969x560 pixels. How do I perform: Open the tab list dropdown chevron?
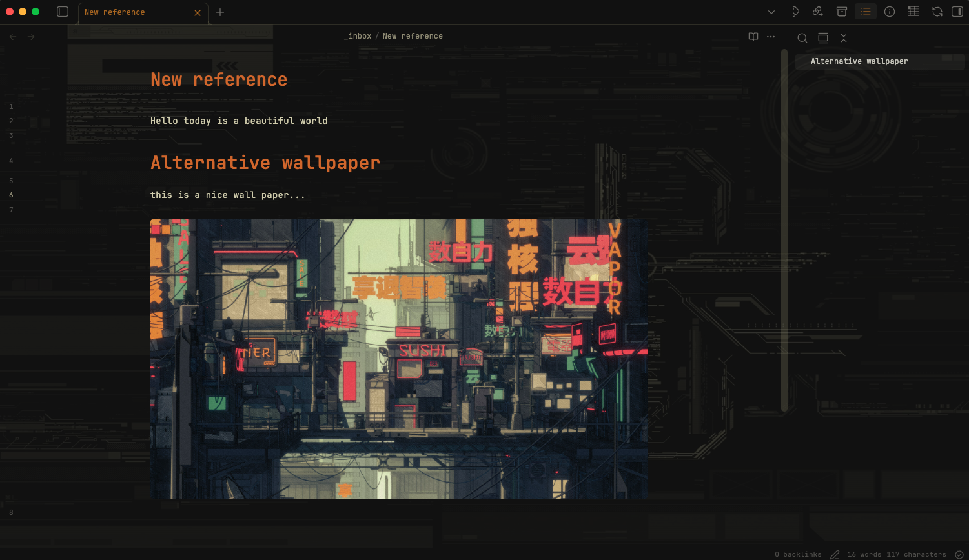(x=771, y=12)
